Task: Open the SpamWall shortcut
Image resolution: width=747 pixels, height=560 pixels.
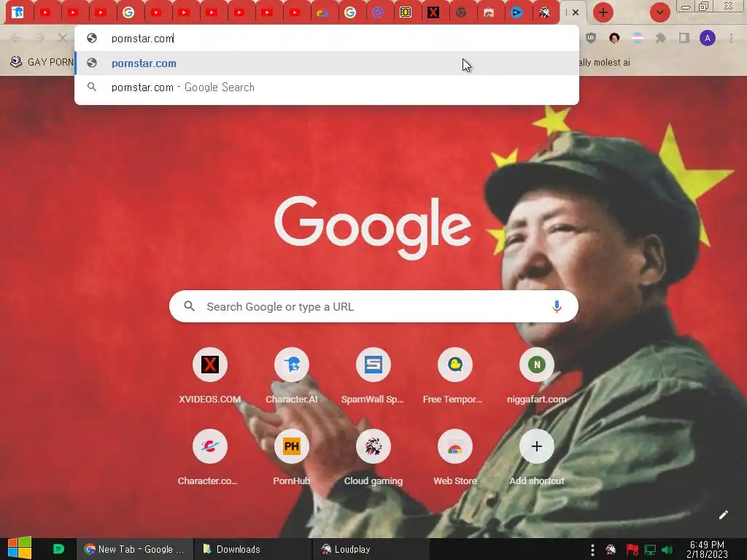Action: (373, 376)
